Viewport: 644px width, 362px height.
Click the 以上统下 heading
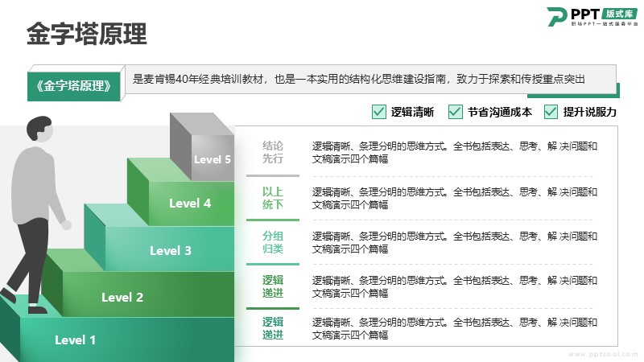pyautogui.click(x=273, y=198)
